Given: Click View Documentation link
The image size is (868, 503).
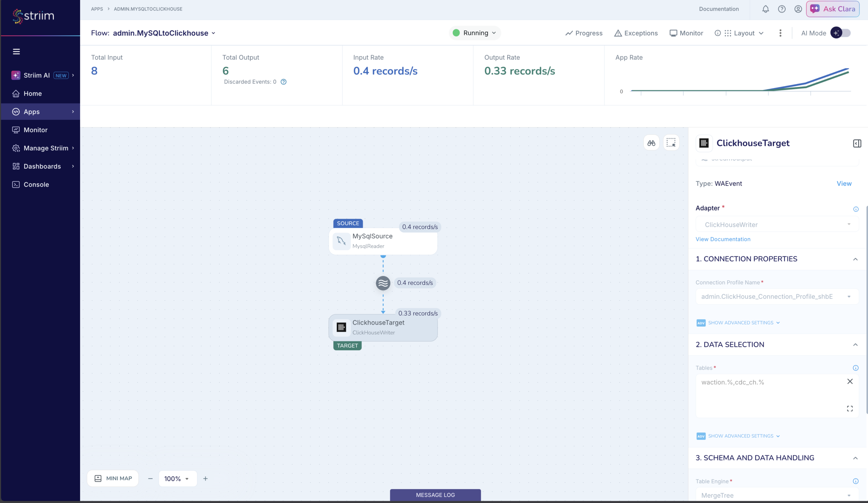Looking at the screenshot, I should click(x=723, y=239).
